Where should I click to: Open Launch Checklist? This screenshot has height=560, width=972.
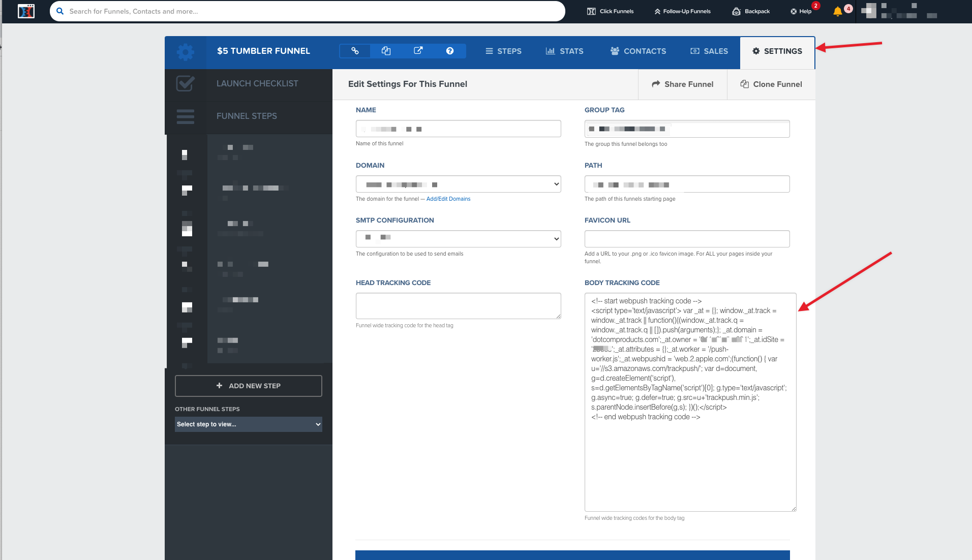257,83
